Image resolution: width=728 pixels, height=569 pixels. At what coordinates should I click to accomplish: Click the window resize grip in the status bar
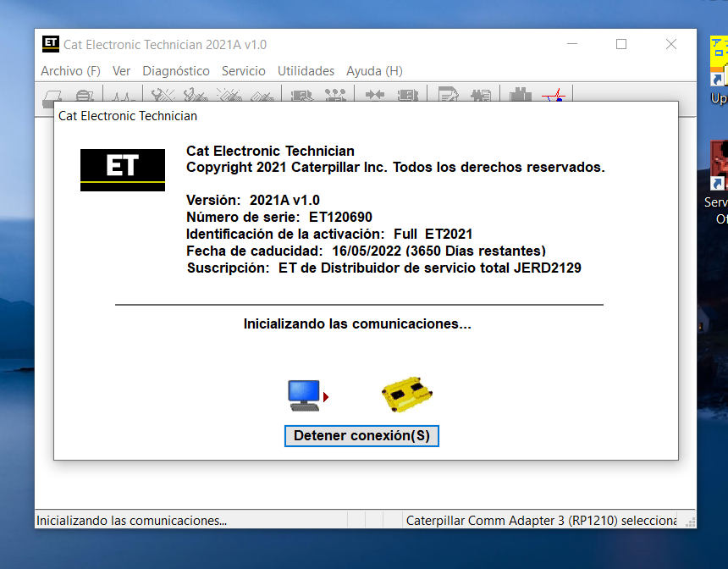pyautogui.click(x=691, y=522)
